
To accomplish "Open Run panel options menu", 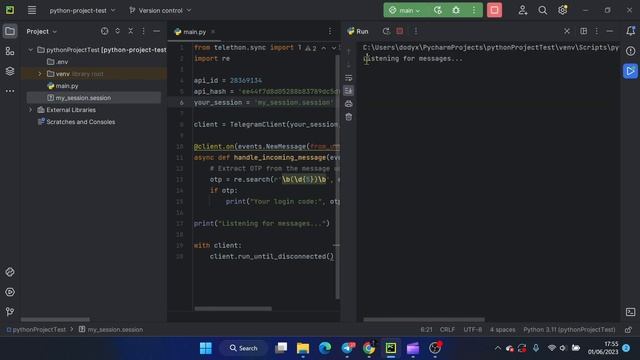I will (596, 31).
